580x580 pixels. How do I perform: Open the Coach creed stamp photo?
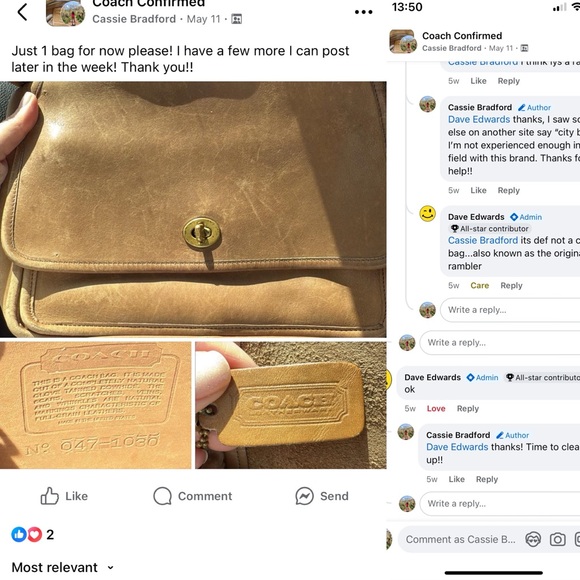95,405
